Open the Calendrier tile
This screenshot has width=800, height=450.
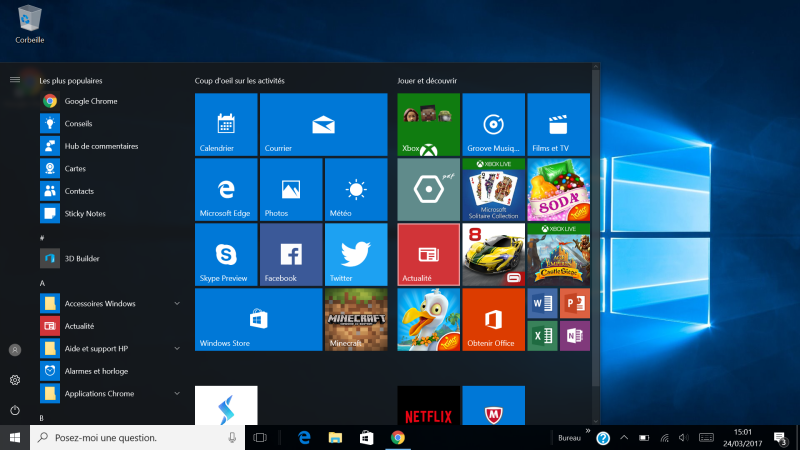point(226,125)
